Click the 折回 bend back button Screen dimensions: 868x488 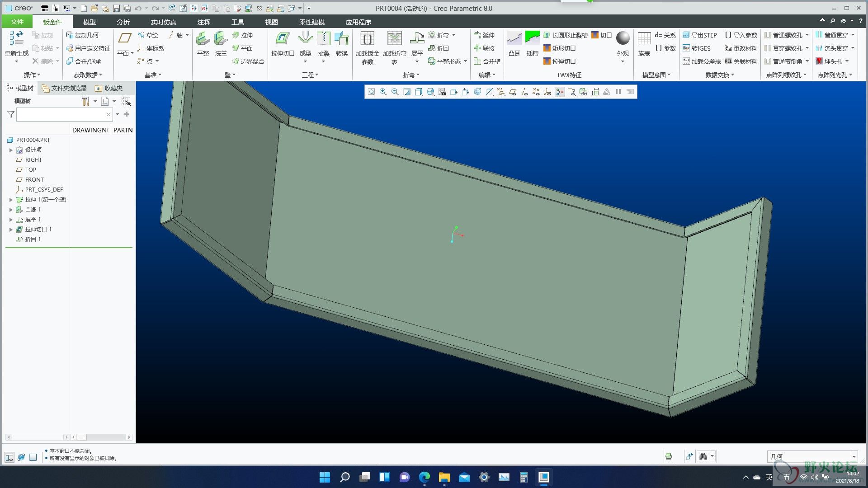[x=438, y=48]
